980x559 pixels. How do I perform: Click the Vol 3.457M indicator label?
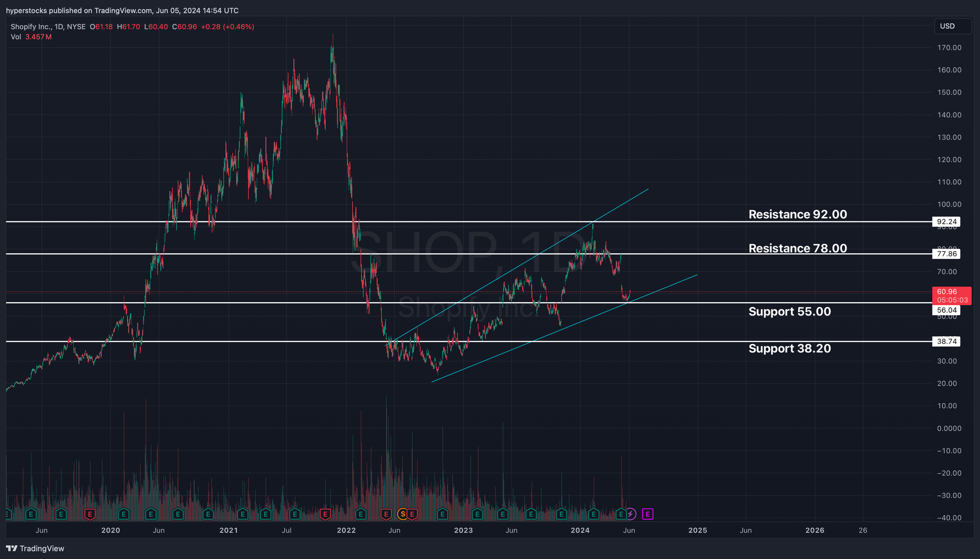tap(31, 37)
